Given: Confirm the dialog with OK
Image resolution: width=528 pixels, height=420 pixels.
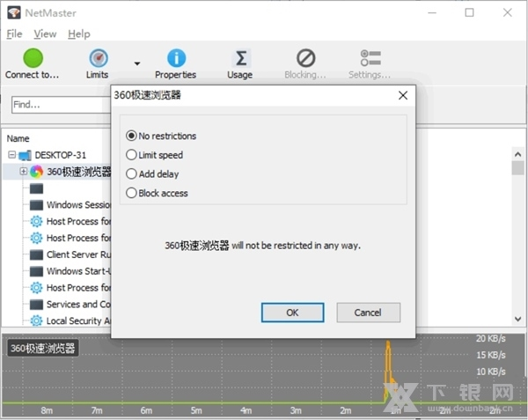Looking at the screenshot, I should (x=293, y=313).
